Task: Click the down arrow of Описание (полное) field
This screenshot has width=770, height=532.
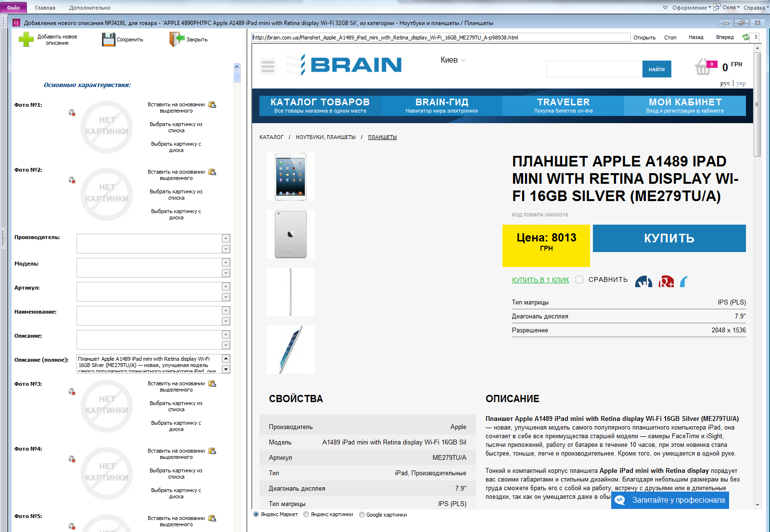Action: [226, 369]
